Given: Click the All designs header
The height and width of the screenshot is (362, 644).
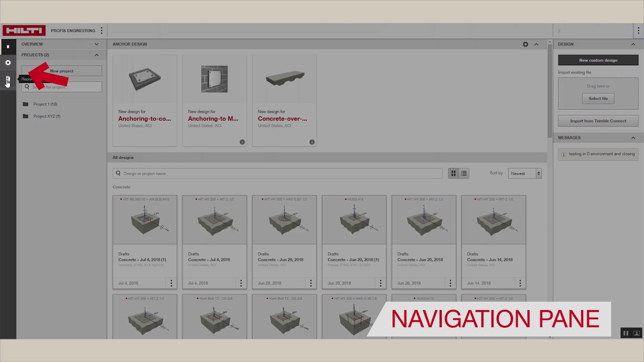Looking at the screenshot, I should point(123,157).
